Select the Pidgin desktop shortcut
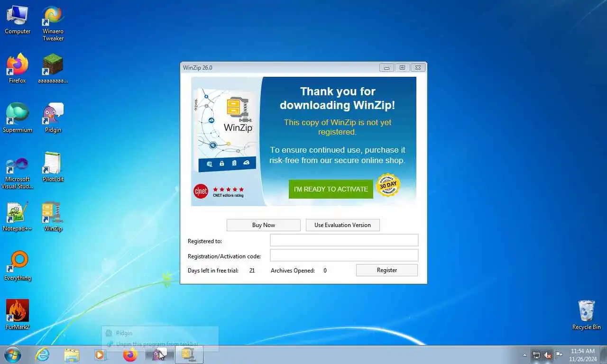This screenshot has height=364, width=607. (53, 118)
